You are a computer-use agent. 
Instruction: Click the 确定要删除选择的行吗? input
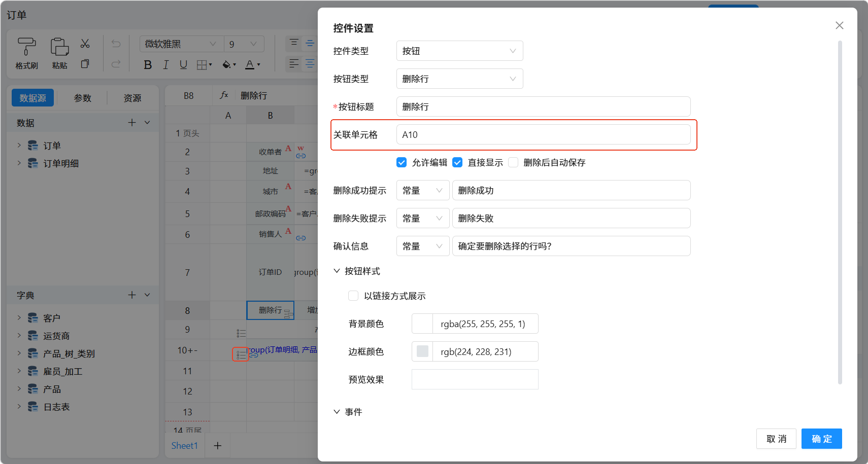click(x=572, y=246)
